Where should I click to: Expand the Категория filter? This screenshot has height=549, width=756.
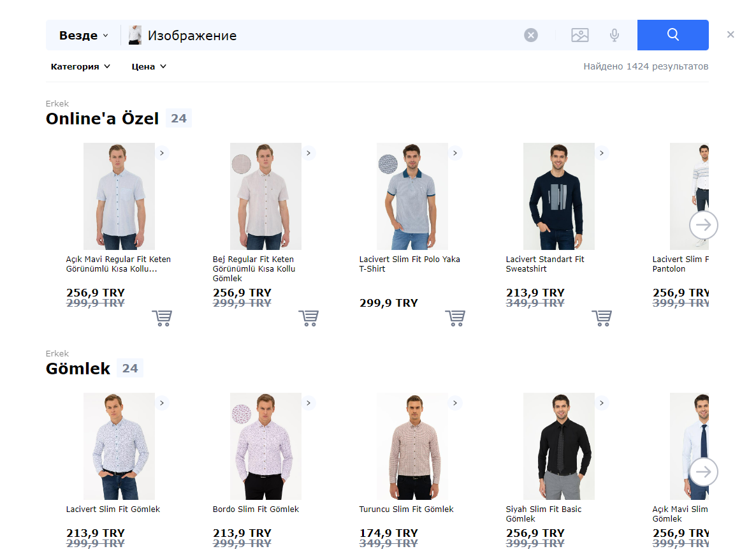(80, 66)
